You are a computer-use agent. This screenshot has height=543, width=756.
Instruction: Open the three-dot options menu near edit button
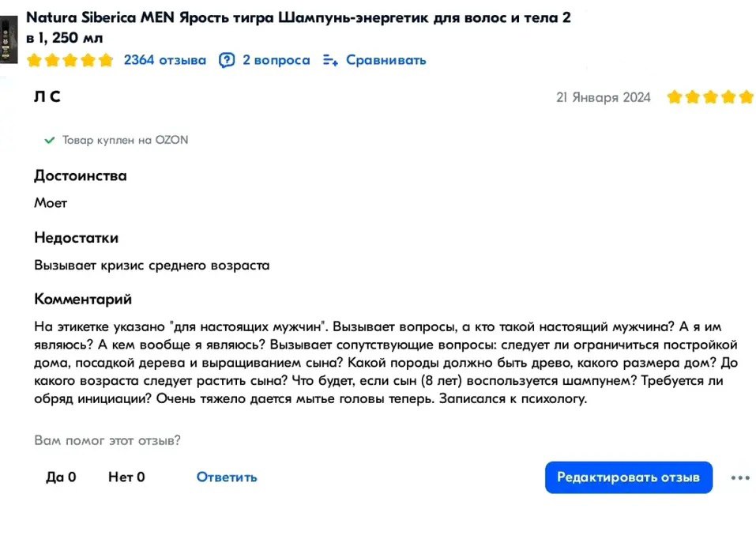click(x=740, y=477)
